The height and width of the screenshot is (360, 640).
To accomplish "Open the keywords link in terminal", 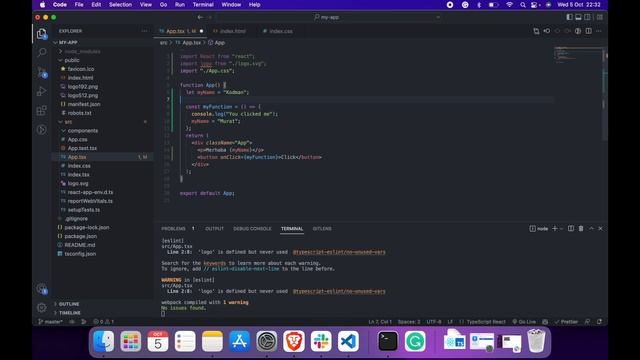I will click(214, 263).
